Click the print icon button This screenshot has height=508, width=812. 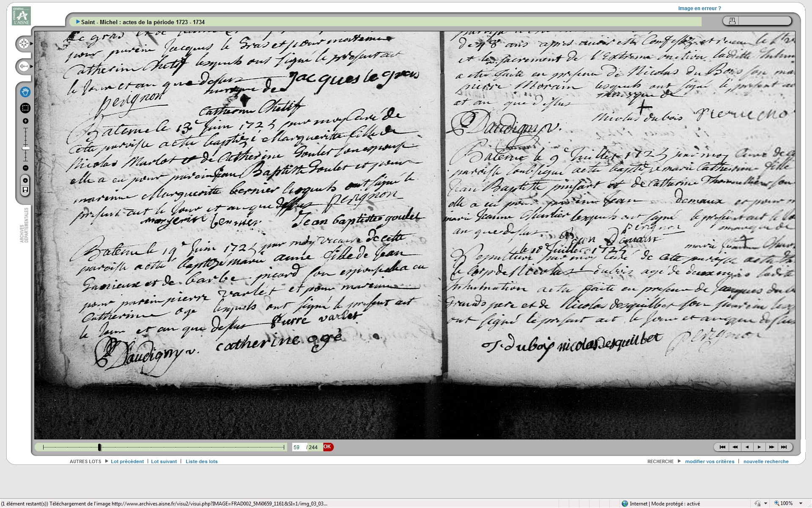(x=732, y=21)
